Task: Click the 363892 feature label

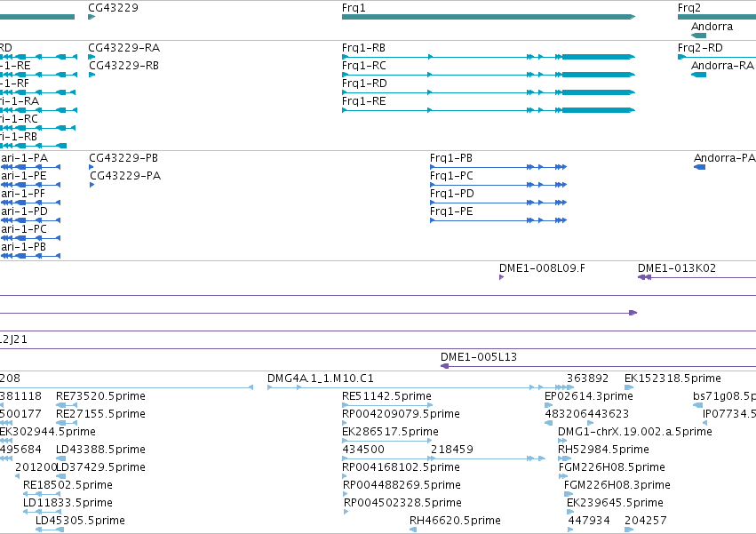Action: (x=587, y=379)
